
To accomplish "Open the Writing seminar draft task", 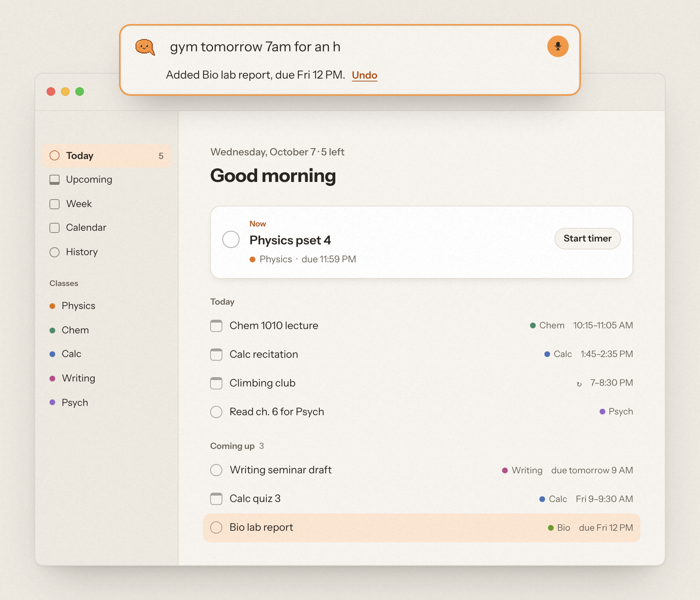I will pyautogui.click(x=421, y=470).
